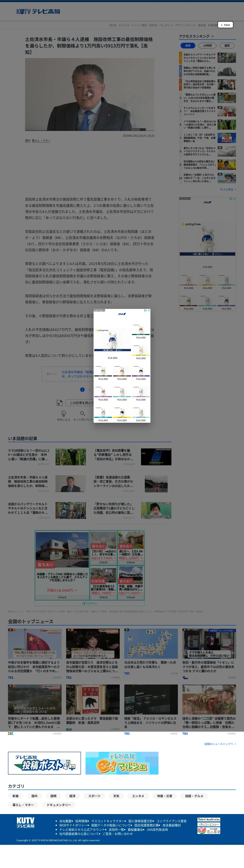Screen dimensions: 244x868
Task: Switch ranking to 週間
Action: (x=227, y=45)
